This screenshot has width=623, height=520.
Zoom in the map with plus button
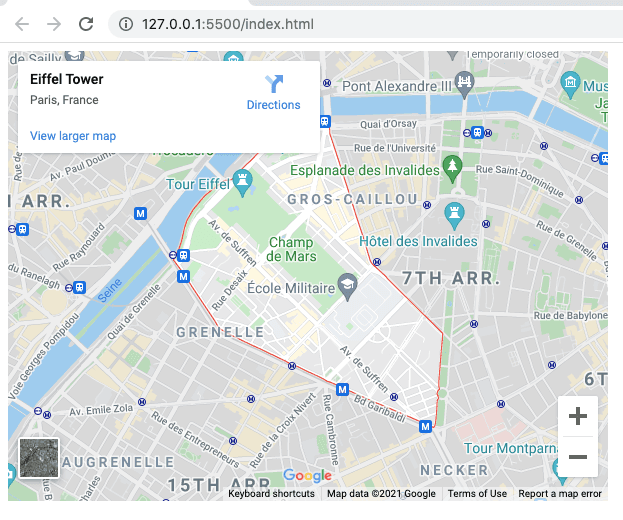tap(577, 416)
